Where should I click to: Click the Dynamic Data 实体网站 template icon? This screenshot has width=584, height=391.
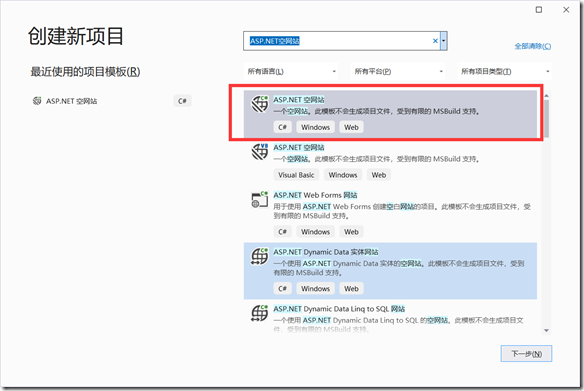pyautogui.click(x=260, y=256)
